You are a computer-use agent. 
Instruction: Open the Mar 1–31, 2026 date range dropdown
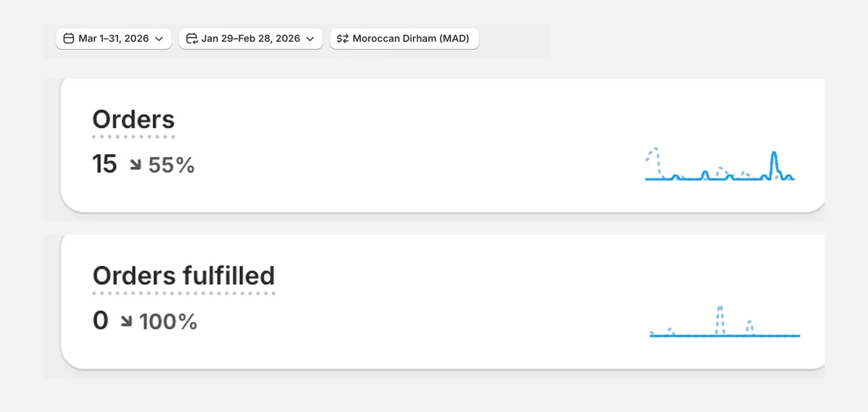tap(114, 38)
